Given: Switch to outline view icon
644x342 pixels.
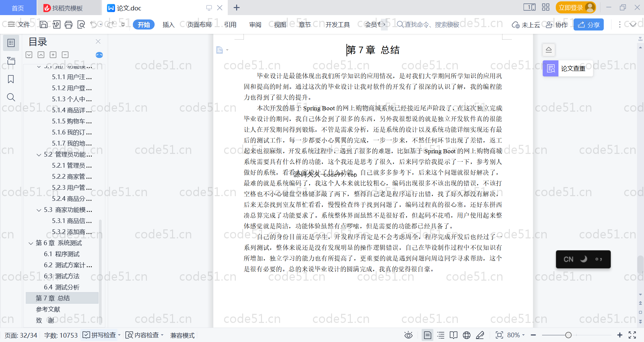Looking at the screenshot, I should point(441,335).
